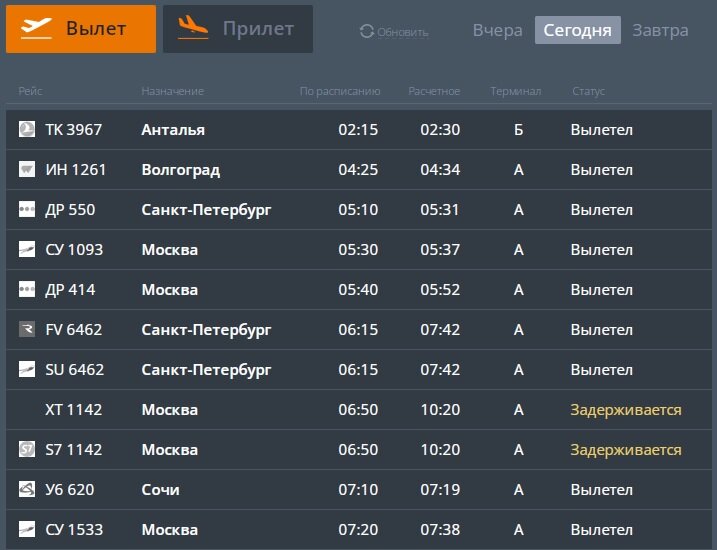Click destination Волгоград
Screen dimensions: 717x550
(181, 170)
